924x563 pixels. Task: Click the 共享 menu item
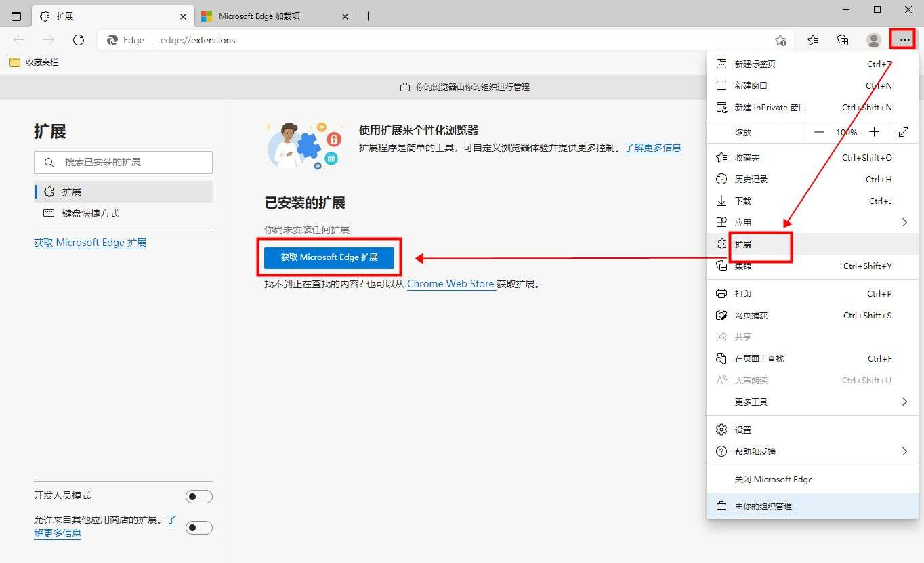pos(812,337)
